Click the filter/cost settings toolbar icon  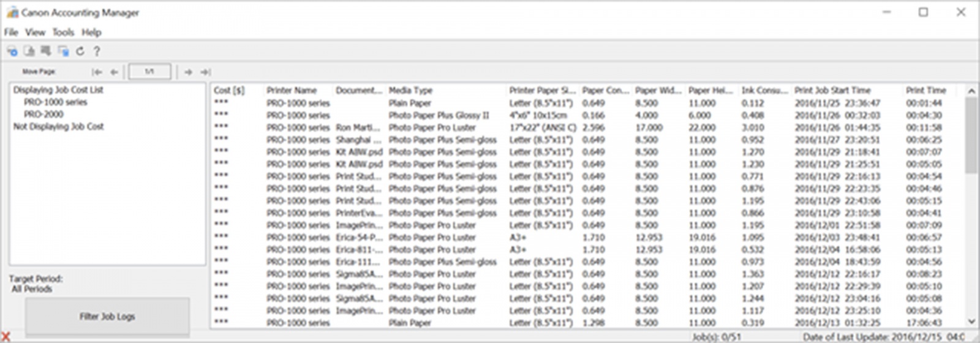[63, 51]
